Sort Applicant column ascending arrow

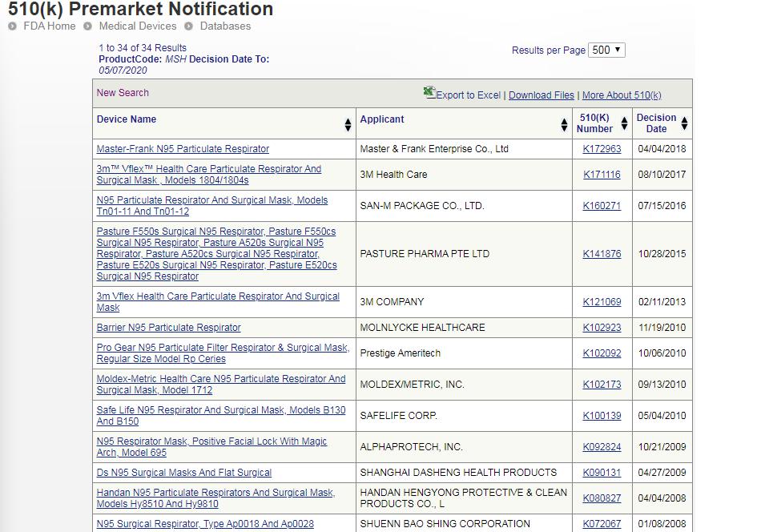pyautogui.click(x=564, y=121)
